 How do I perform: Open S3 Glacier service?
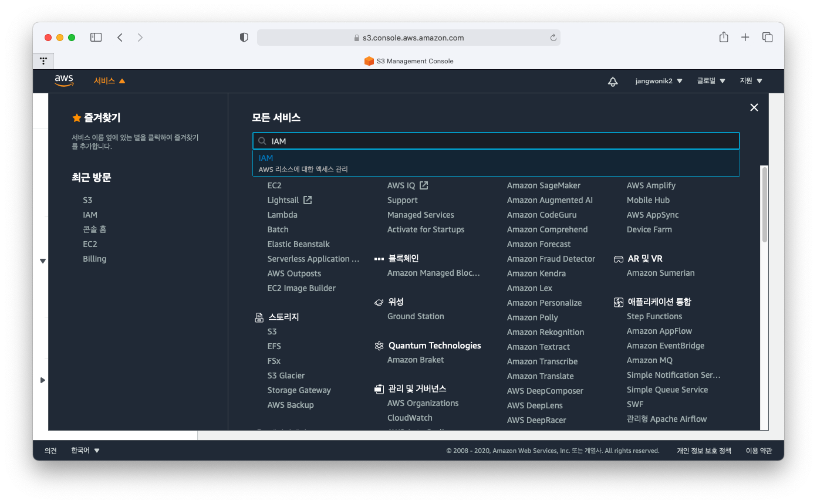(286, 376)
